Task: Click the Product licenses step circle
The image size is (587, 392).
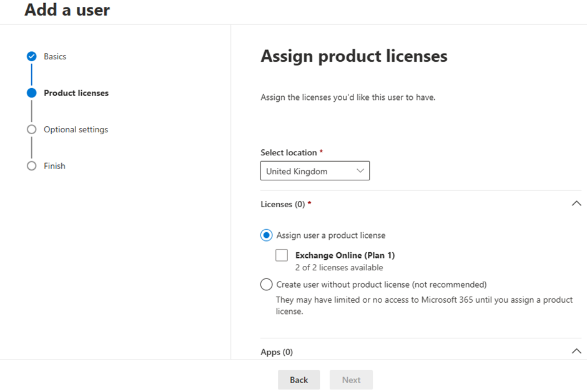Action: 32,93
